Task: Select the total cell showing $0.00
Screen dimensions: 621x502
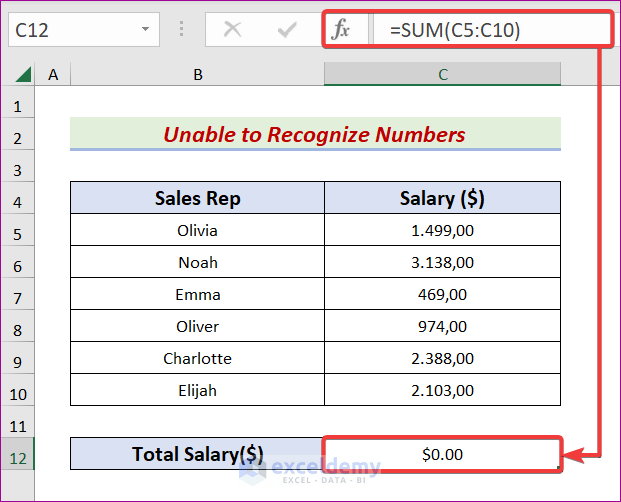Action: pyautogui.click(x=442, y=454)
